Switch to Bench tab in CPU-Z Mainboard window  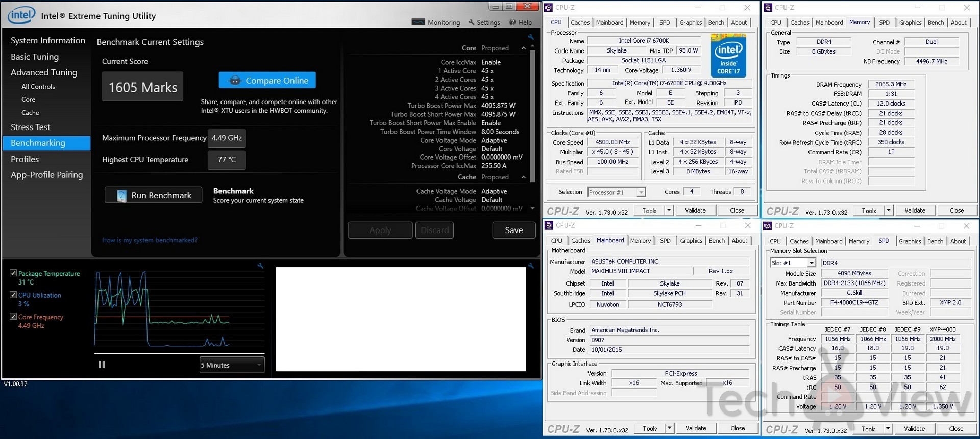point(717,241)
